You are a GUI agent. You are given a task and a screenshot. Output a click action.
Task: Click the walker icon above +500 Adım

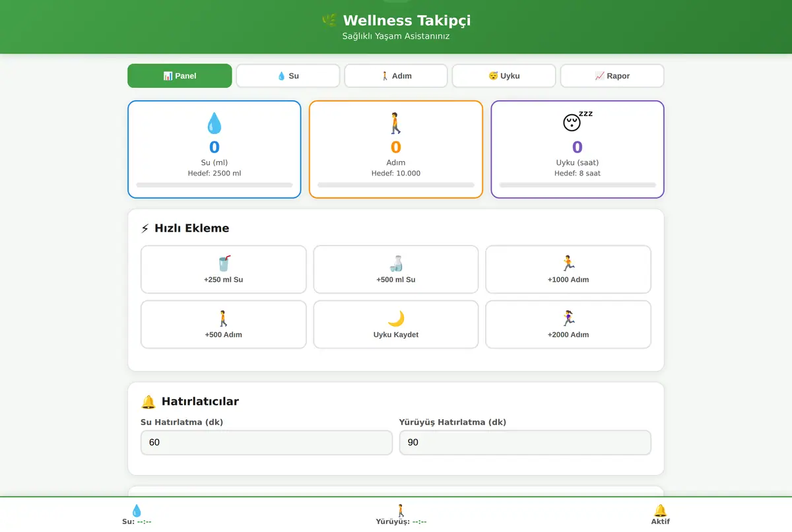point(224,319)
